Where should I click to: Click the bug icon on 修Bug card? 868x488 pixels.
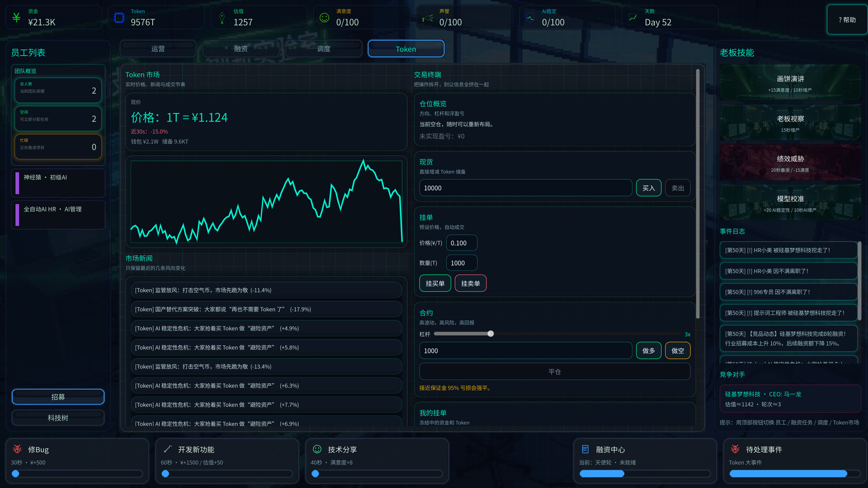click(x=17, y=449)
